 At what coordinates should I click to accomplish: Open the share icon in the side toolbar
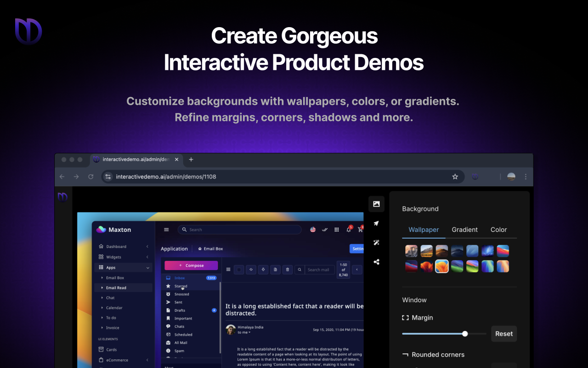(x=376, y=262)
